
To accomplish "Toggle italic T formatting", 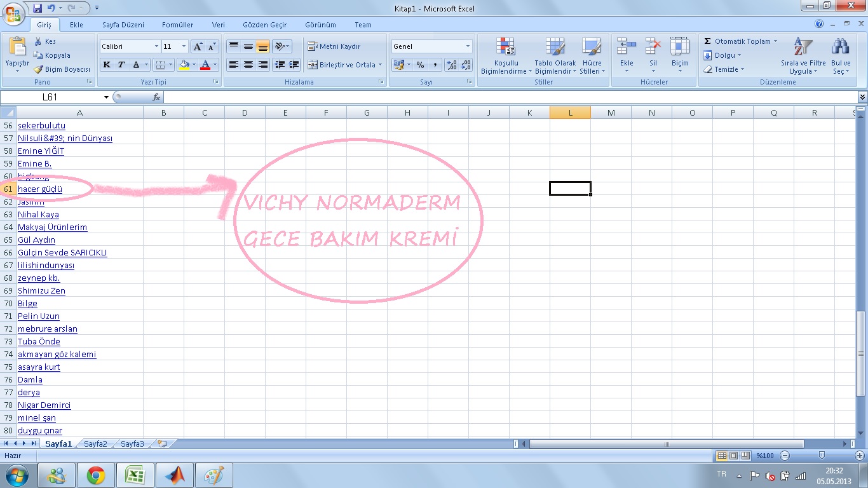I will [121, 65].
